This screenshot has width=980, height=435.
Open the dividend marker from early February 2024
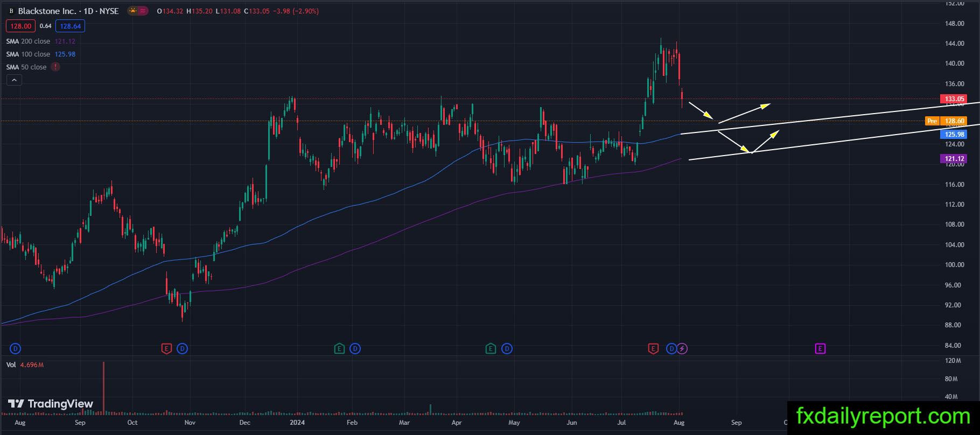click(355, 349)
